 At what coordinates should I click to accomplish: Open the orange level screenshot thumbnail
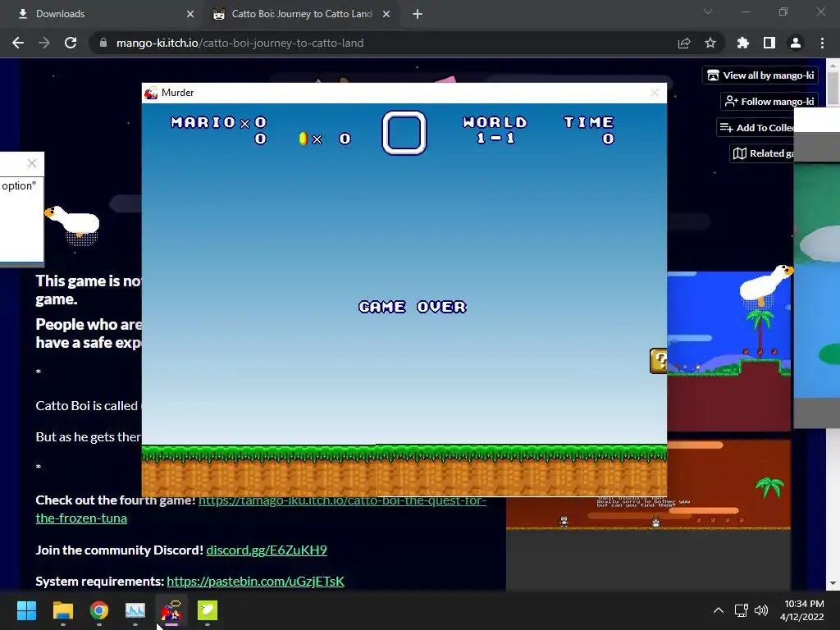(x=728, y=485)
